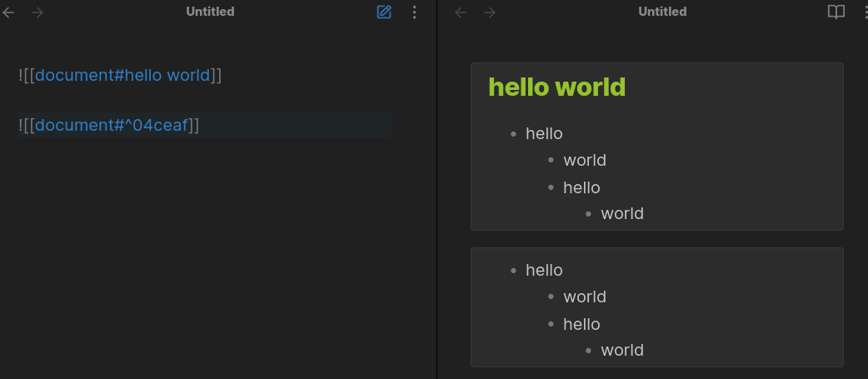This screenshot has width=868, height=379.
Task: Click deepest world bullet in the second embed
Action: [622, 351]
